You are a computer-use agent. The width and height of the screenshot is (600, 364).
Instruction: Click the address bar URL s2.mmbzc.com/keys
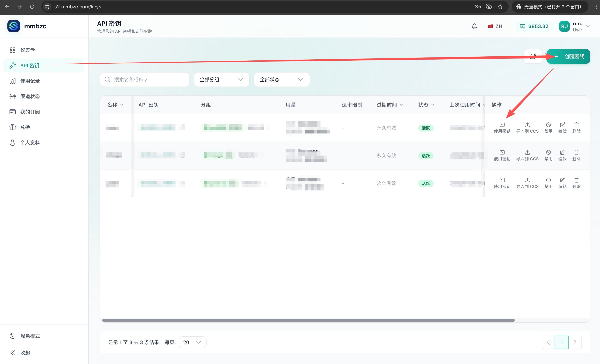click(78, 7)
